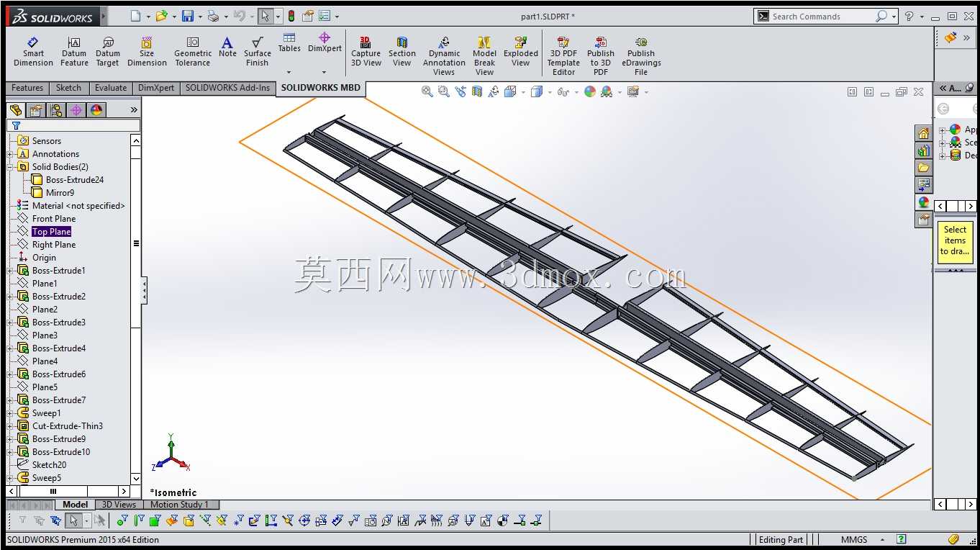
Task: Click the Datum Feature tool
Action: click(74, 52)
